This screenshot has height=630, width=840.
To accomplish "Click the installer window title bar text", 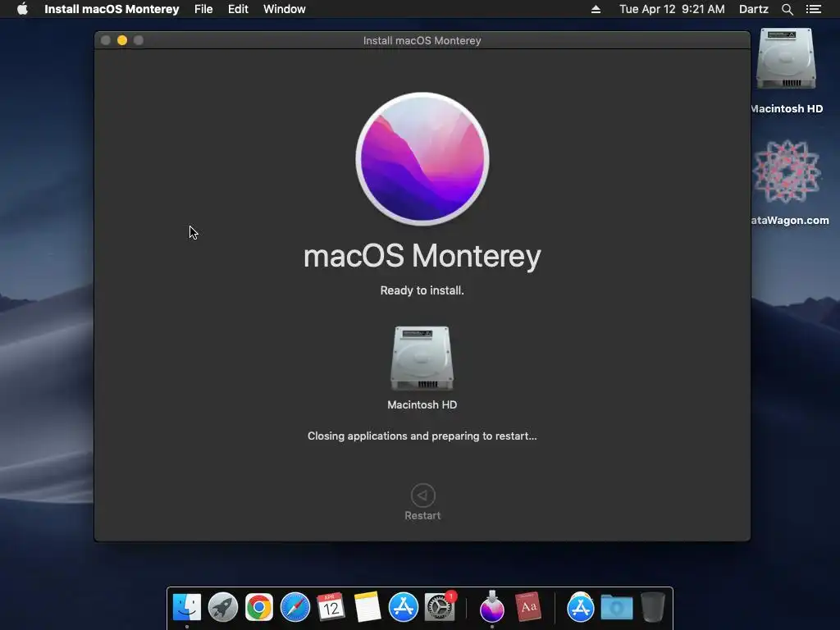I will [x=422, y=41].
